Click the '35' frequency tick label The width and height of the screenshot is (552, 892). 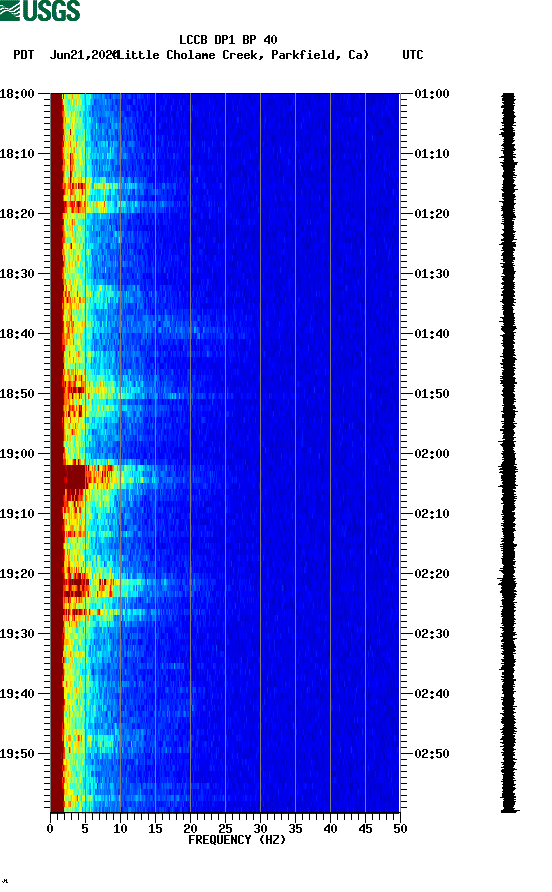click(295, 829)
